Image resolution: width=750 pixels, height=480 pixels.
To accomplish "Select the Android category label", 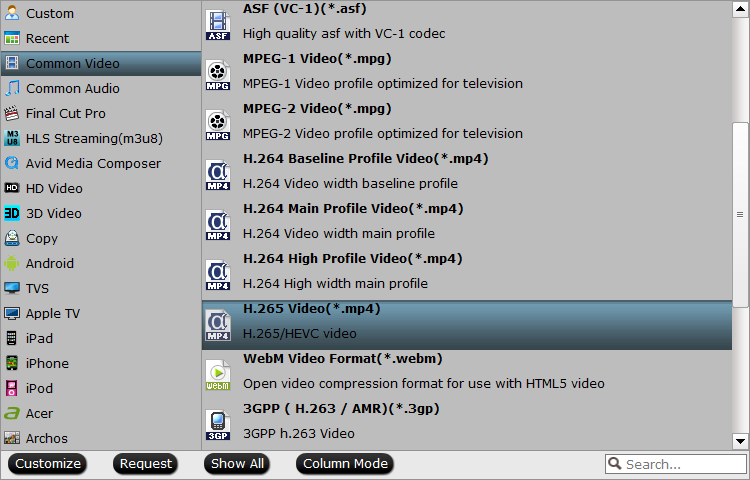I will [x=50, y=263].
